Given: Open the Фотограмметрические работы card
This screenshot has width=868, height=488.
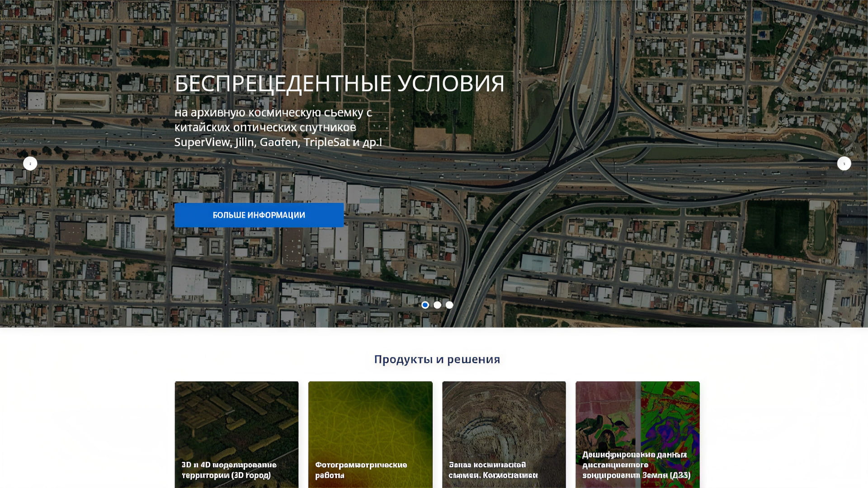Looking at the screenshot, I should pos(370,435).
